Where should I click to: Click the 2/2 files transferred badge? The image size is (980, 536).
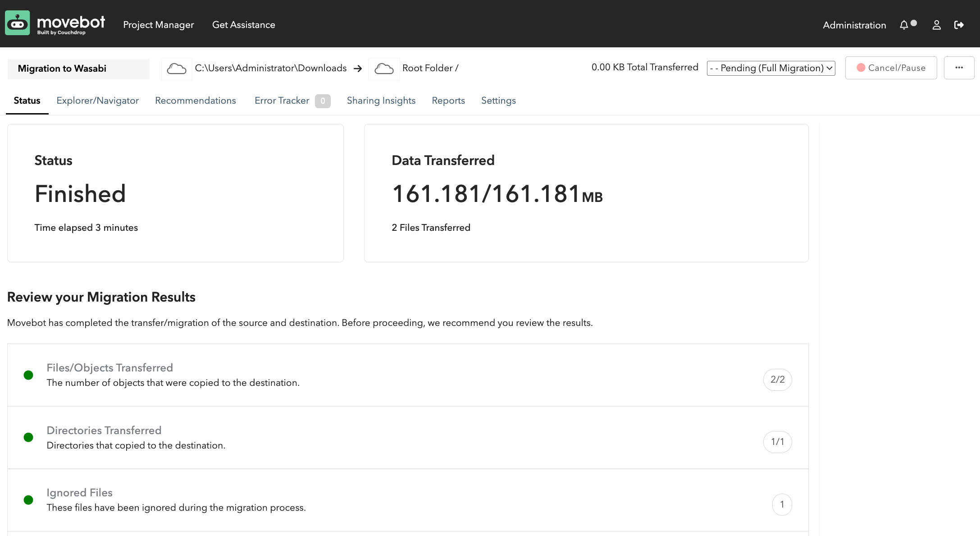778,380
